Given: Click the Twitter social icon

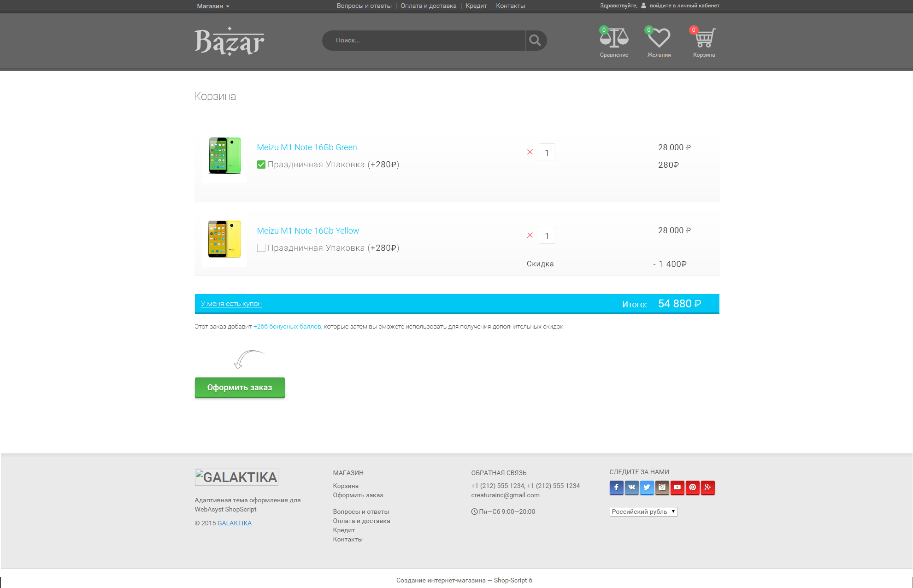Looking at the screenshot, I should click(x=647, y=488).
